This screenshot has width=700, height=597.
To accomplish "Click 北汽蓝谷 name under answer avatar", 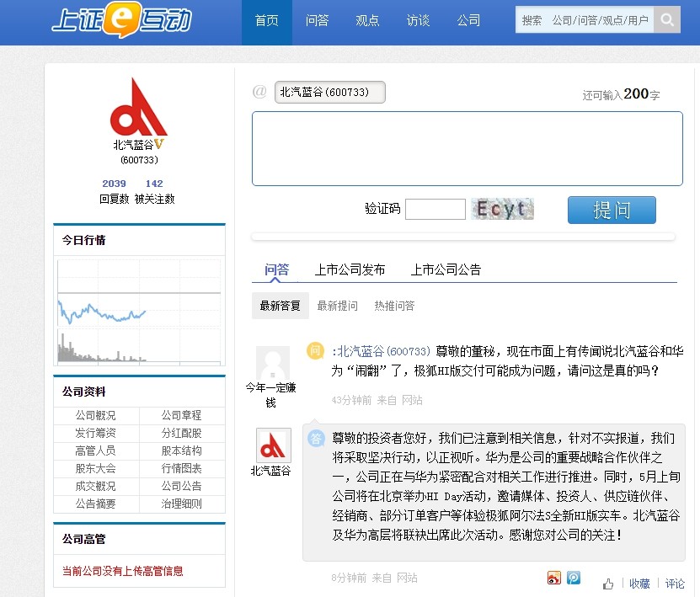I will (x=270, y=471).
